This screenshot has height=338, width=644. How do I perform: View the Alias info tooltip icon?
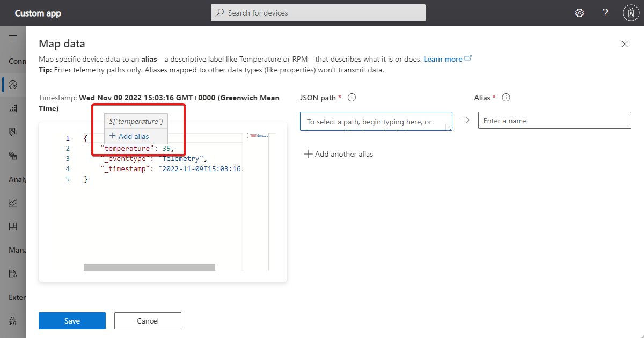point(505,97)
